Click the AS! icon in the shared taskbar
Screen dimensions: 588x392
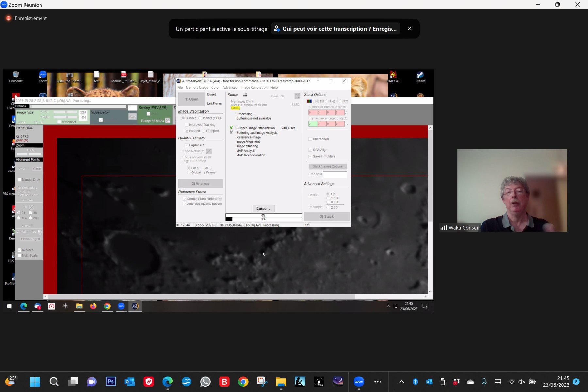(135, 306)
